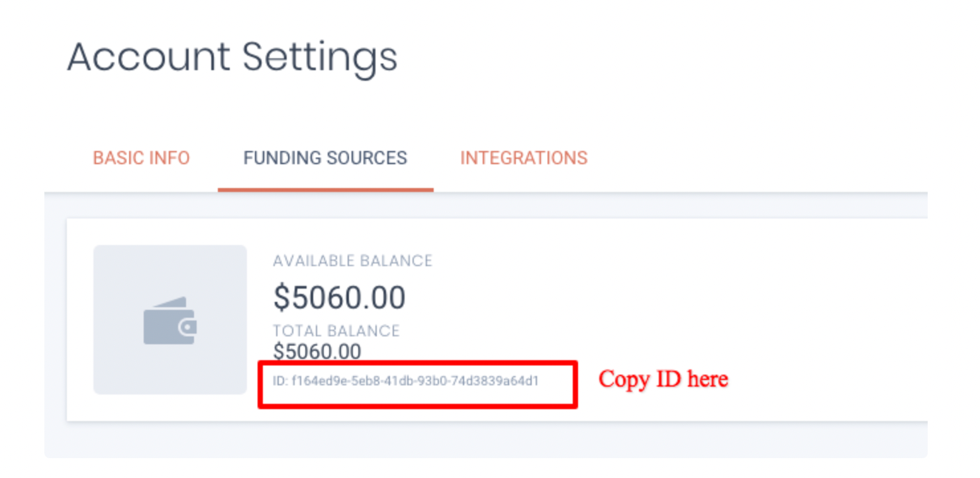Click the word Account in page heading
Screen dimensions: 980x478
pyautogui.click(x=148, y=57)
